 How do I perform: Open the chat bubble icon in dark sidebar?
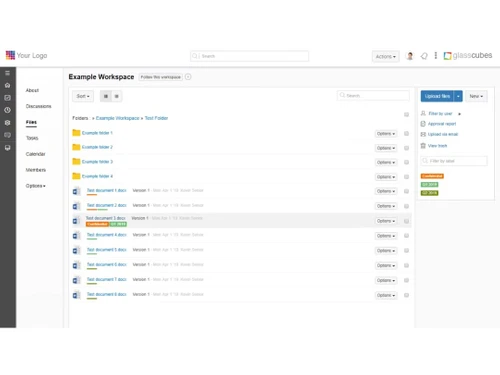point(7,135)
